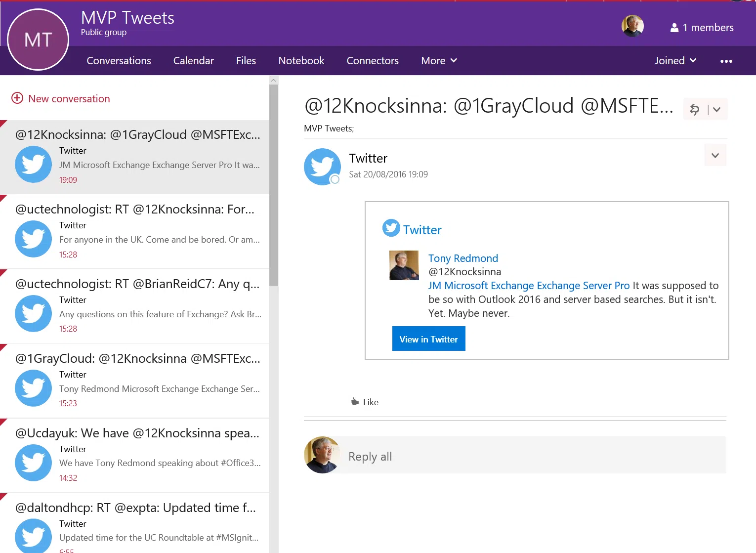Open the Conversations tab
Viewport: 756px width, 553px height.
point(119,61)
